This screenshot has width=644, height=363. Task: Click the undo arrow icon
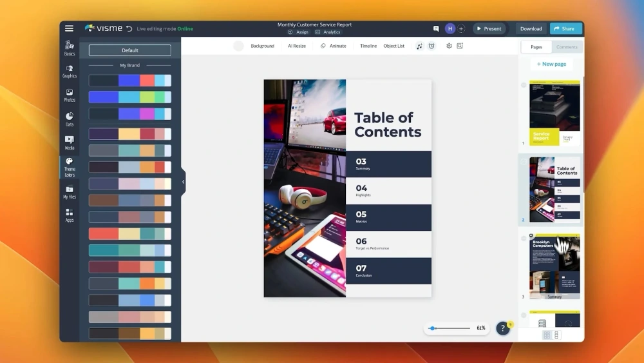tap(129, 29)
